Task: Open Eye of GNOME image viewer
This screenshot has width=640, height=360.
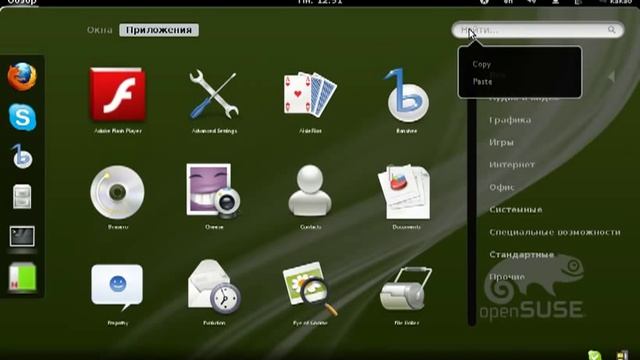Action: tap(310, 289)
